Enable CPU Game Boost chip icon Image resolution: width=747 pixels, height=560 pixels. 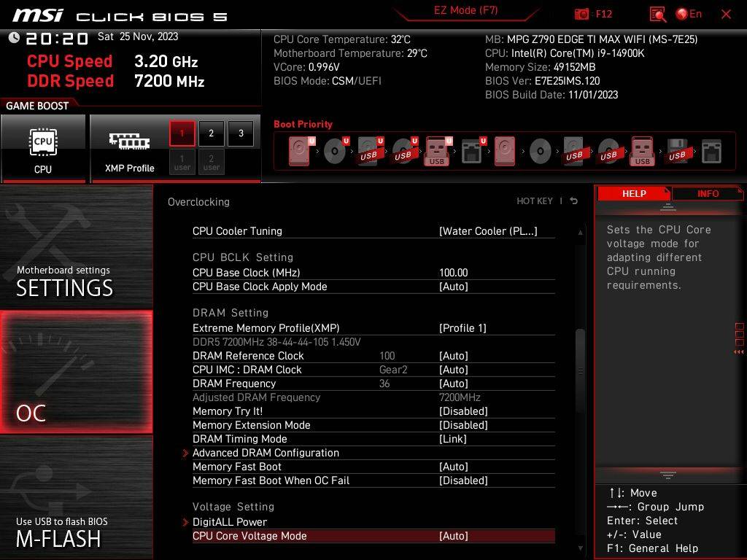pyautogui.click(x=43, y=142)
